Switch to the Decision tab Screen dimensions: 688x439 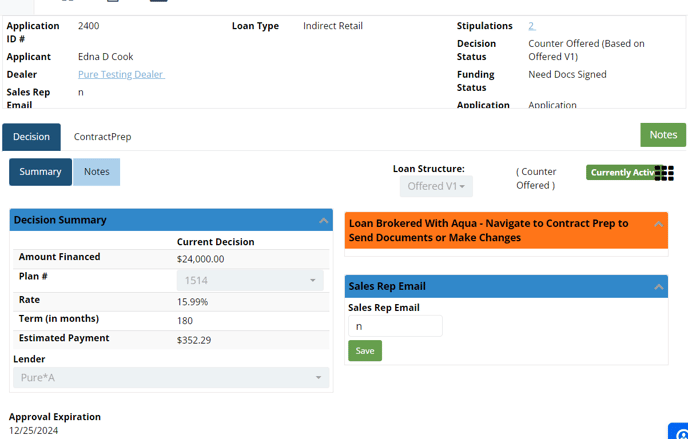[x=31, y=137]
